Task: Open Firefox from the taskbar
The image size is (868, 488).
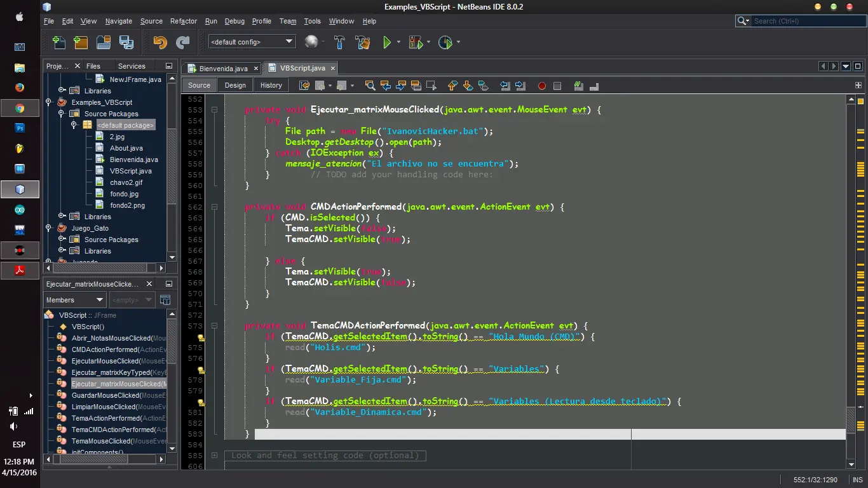Action: coord(20,87)
